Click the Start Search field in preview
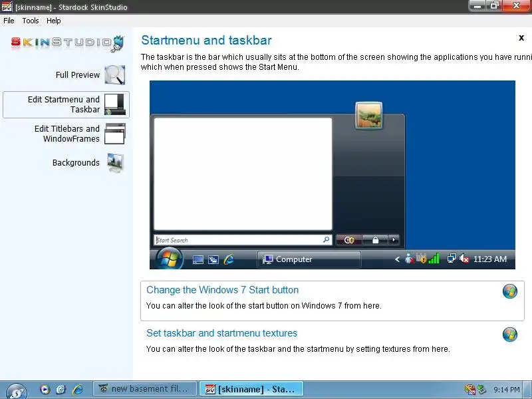Screen dimensions: 532x399 click(243, 240)
